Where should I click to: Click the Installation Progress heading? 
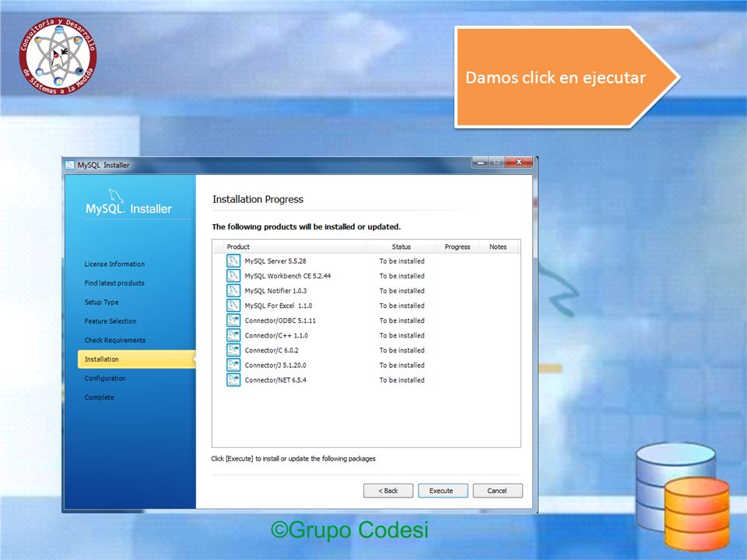pos(258,199)
